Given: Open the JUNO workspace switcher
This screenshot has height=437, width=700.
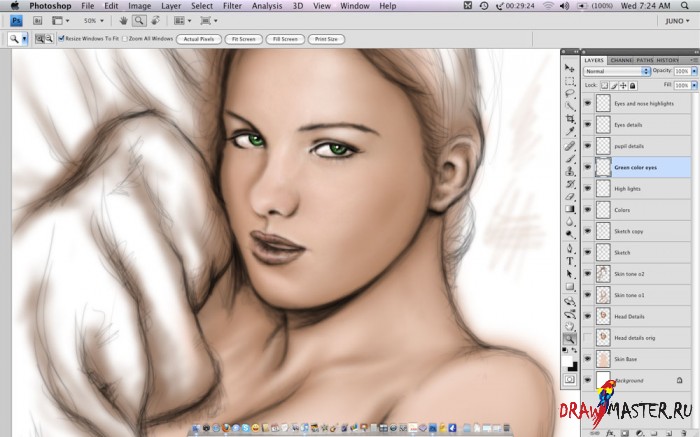Looking at the screenshot, I should (677, 21).
